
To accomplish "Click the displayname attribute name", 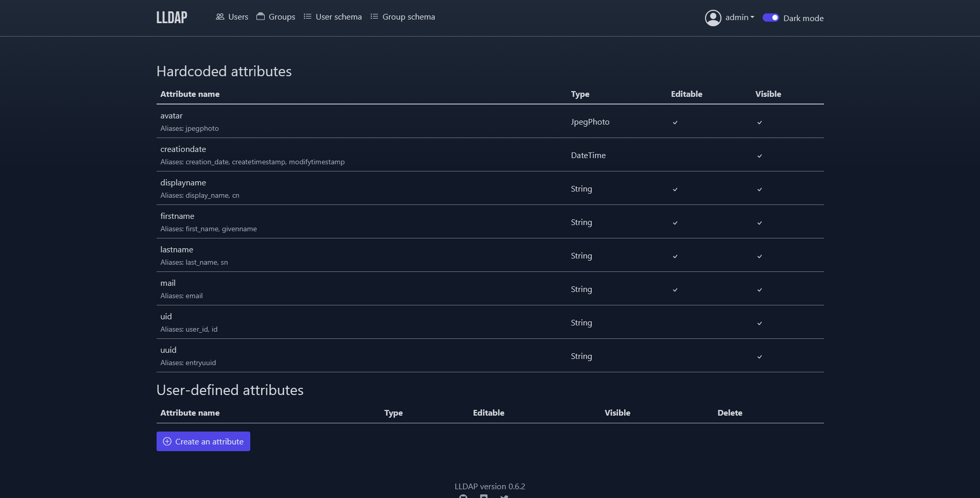I will coord(183,183).
